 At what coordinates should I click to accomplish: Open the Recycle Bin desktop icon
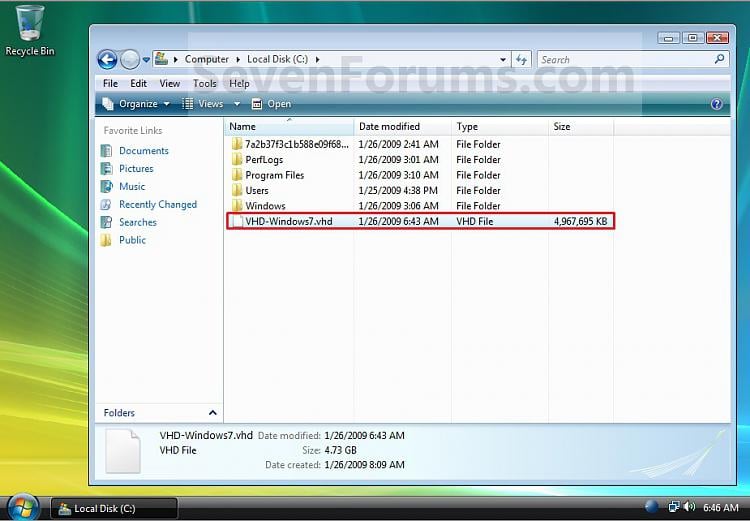(30, 30)
